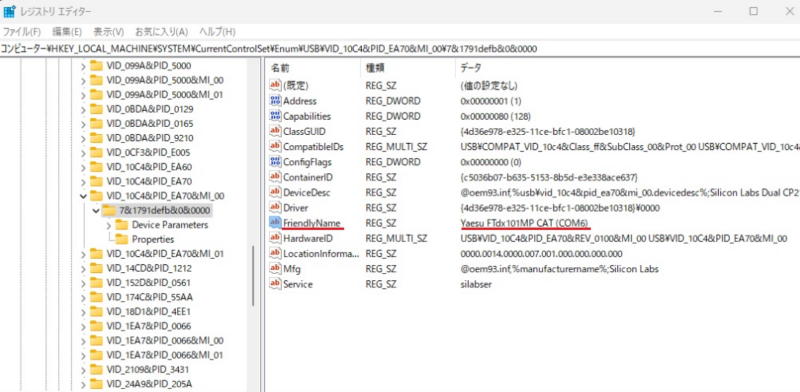Image resolution: width=800 pixels, height=392 pixels.
Task: Click the VID_14CD&PID_1212 folder icon
Action: pos(96,268)
